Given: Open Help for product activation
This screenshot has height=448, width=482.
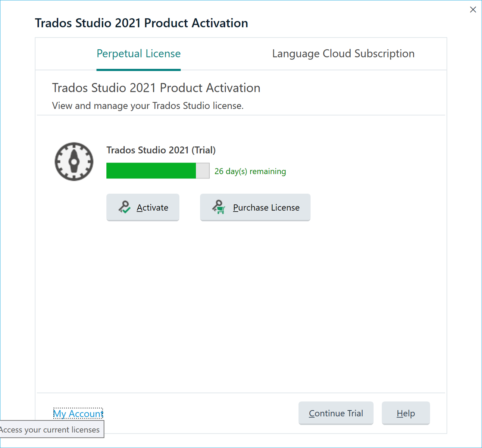Looking at the screenshot, I should 406,413.
